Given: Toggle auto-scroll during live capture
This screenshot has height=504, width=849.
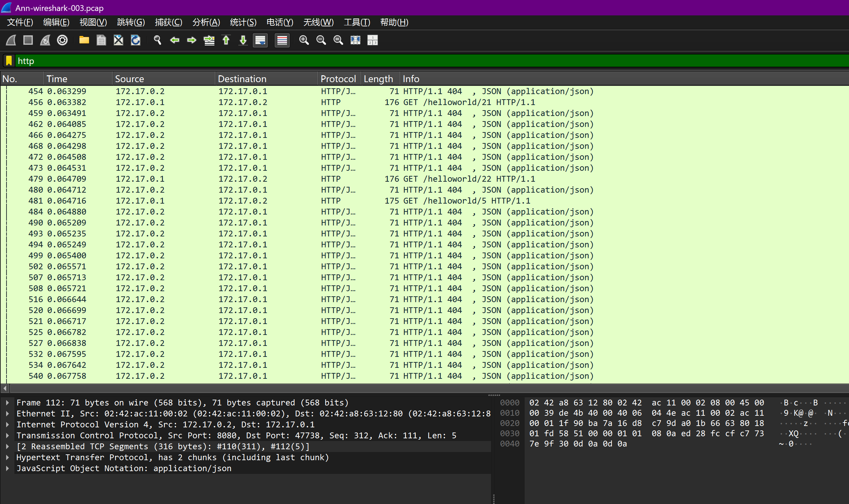Looking at the screenshot, I should point(260,40).
